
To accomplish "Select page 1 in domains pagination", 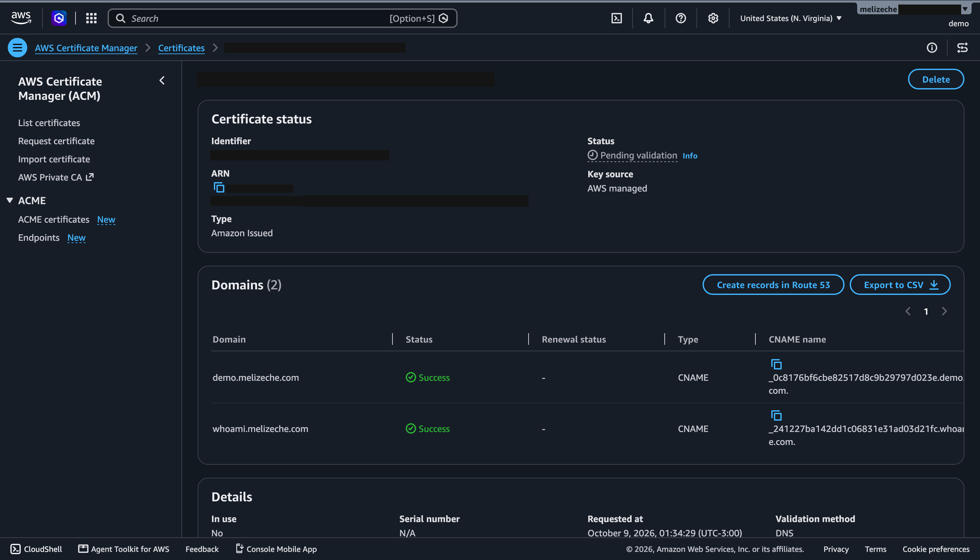I will 926,311.
